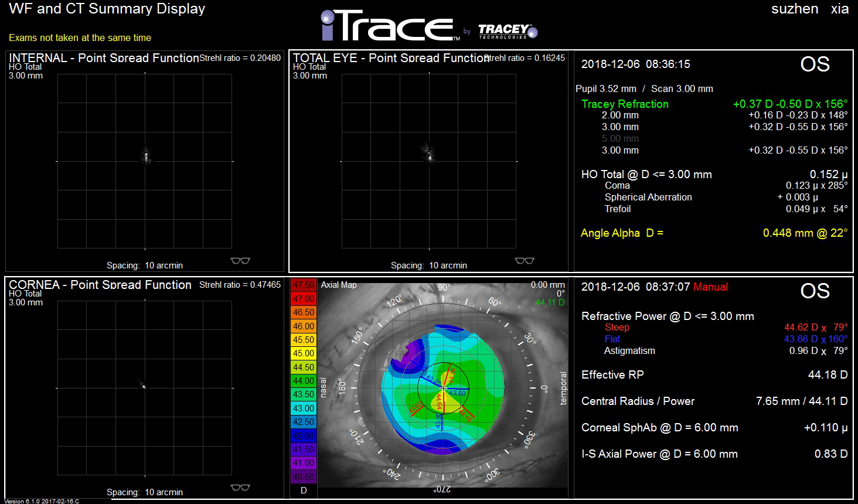Select the 42.00 D color scale swatch
Viewport: 858px width, 504px height.
[x=304, y=435]
